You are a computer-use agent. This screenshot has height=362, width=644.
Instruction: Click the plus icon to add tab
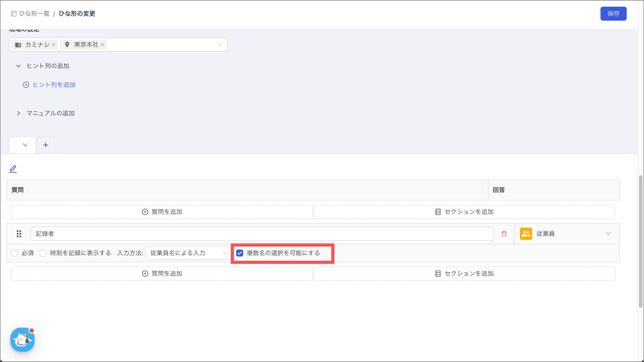coord(46,145)
